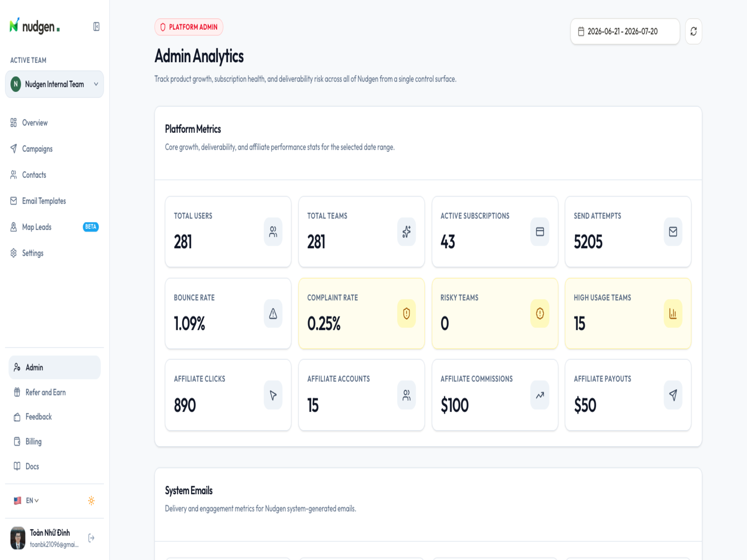Click the Complaint Rate shield icon
This screenshot has width=747, height=560.
point(406,314)
